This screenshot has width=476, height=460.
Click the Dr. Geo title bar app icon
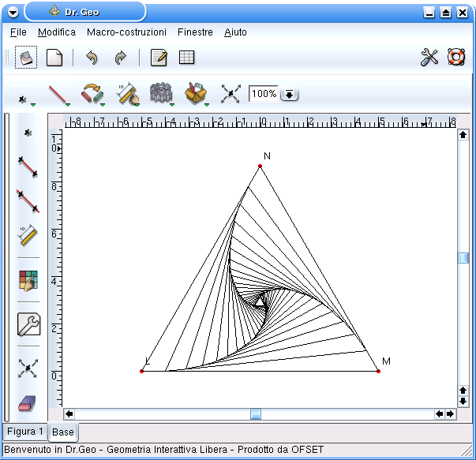pyautogui.click(x=54, y=11)
